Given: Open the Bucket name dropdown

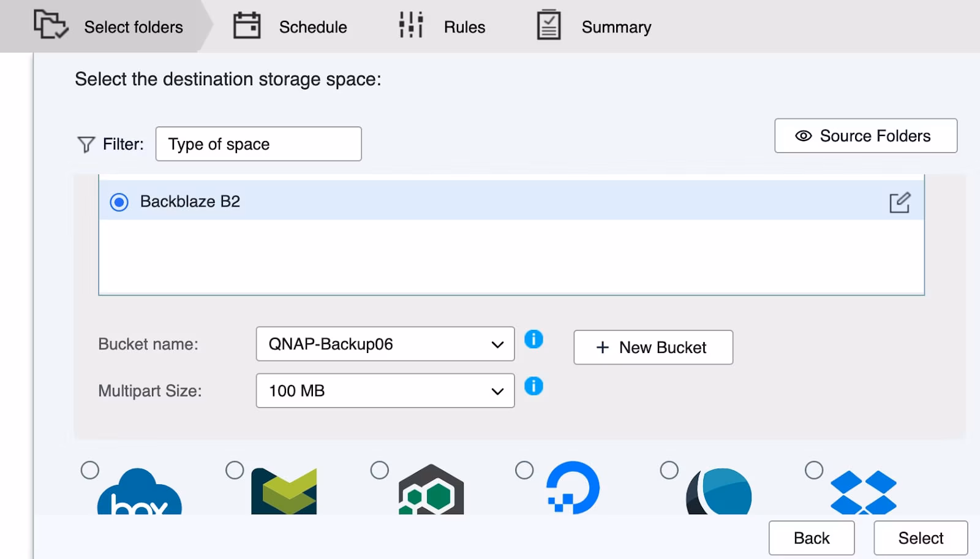Looking at the screenshot, I should click(385, 344).
